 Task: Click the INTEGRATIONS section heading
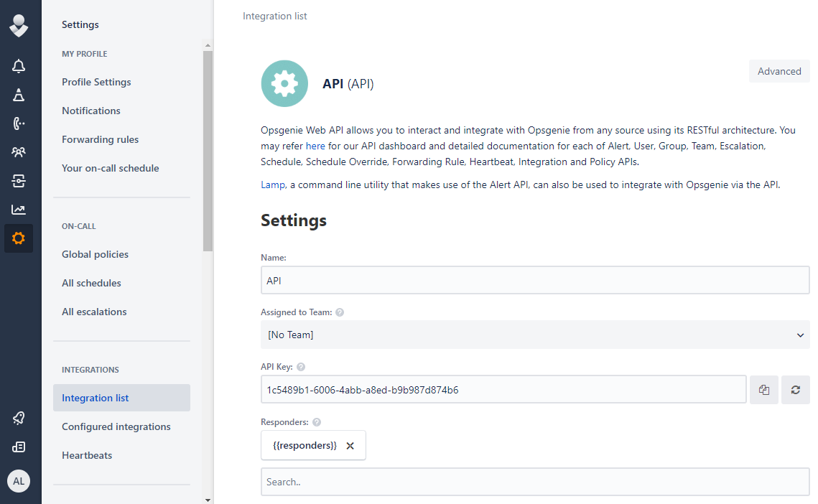90,370
